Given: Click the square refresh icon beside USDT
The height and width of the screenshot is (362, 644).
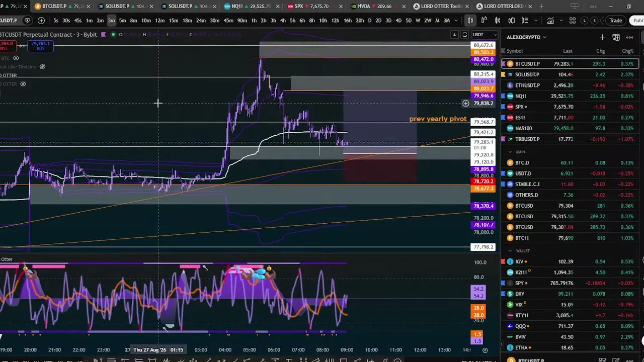Looking at the screenshot, I should [x=464, y=35].
